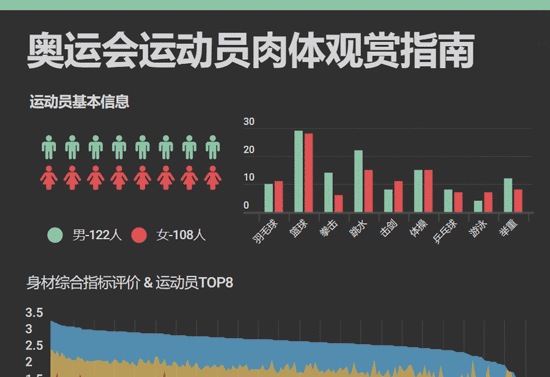This screenshot has width=550, height=377.
Task: Click the bar chart y-axis value 0
Action: (246, 205)
